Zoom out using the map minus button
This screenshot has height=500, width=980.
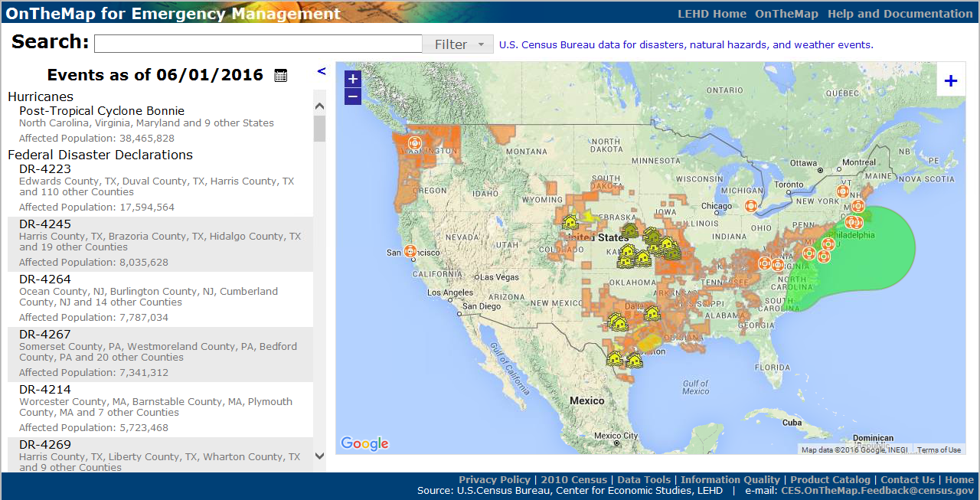click(x=353, y=96)
